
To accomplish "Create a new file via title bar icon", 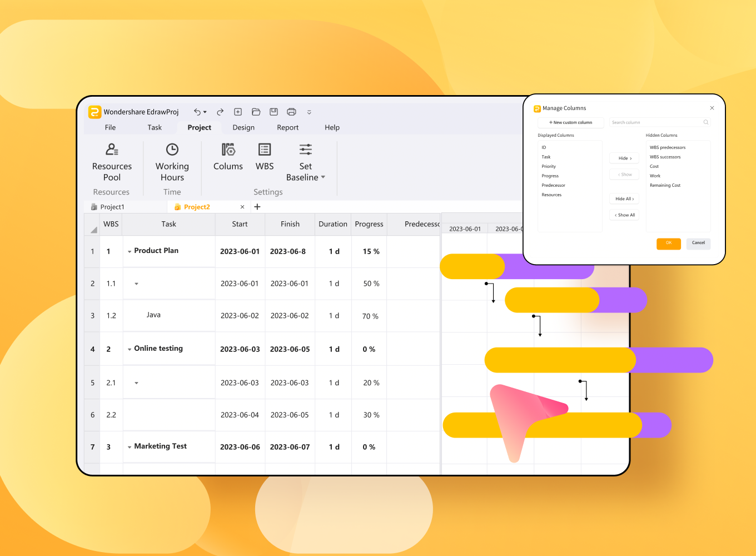I will [x=238, y=112].
